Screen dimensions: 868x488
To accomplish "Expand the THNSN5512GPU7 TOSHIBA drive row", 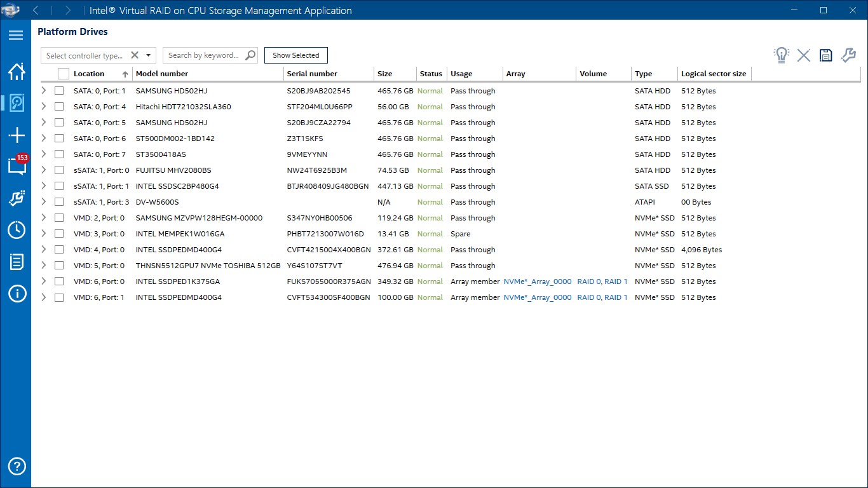I will point(43,266).
